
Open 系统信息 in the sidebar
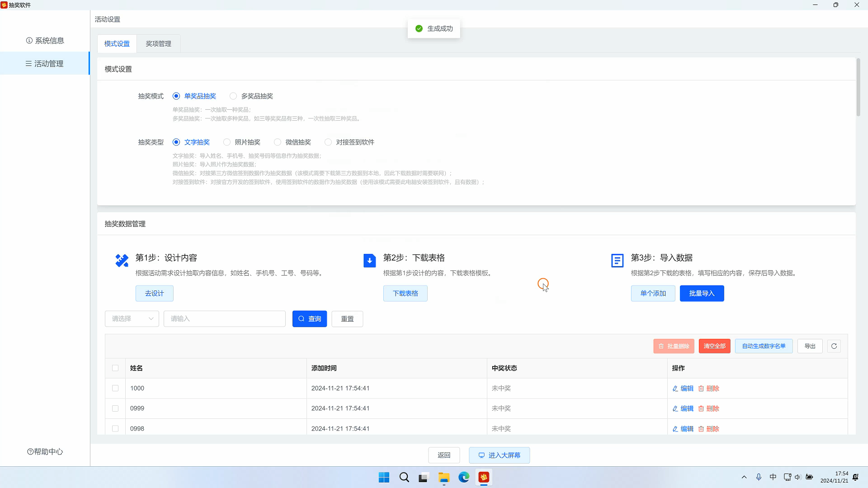coord(45,41)
